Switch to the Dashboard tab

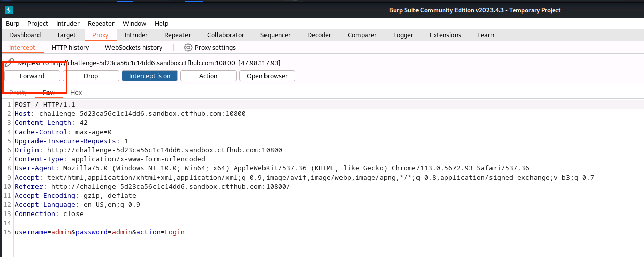(x=25, y=35)
